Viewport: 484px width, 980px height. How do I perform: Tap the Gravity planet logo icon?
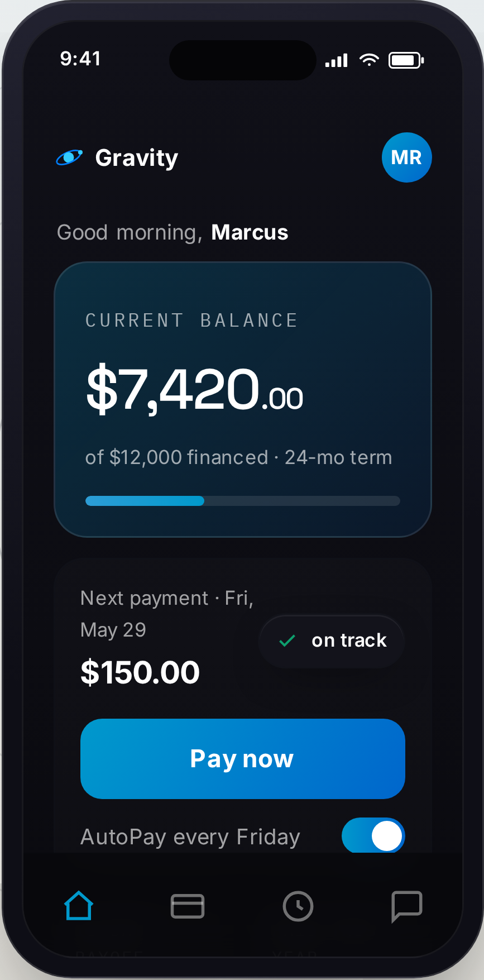[x=70, y=157]
